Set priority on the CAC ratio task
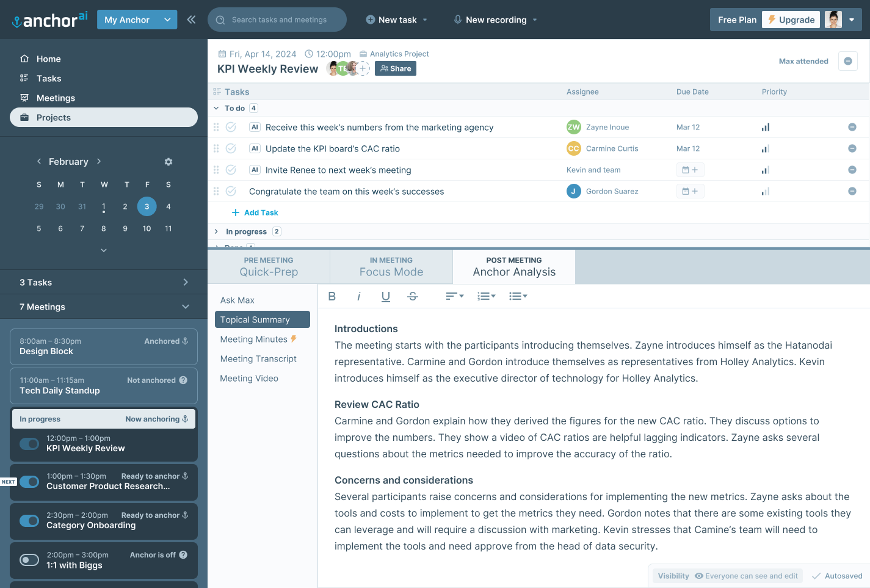The image size is (870, 588). click(765, 148)
